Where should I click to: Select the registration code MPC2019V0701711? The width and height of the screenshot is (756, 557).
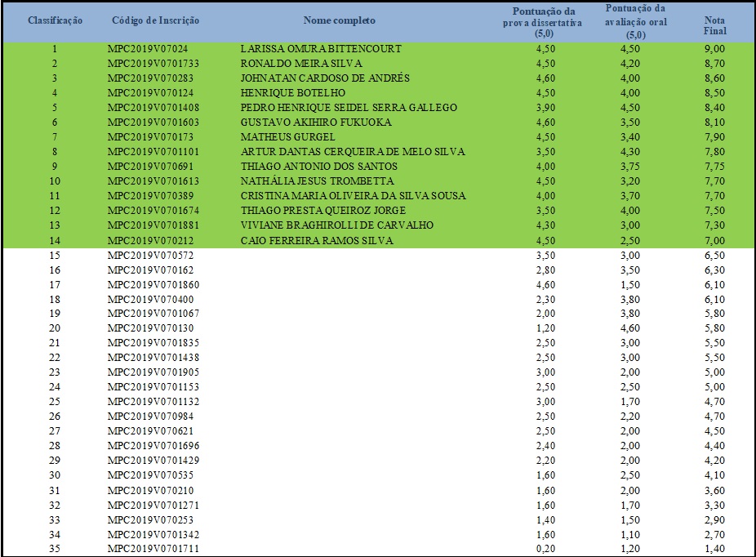pos(153,549)
